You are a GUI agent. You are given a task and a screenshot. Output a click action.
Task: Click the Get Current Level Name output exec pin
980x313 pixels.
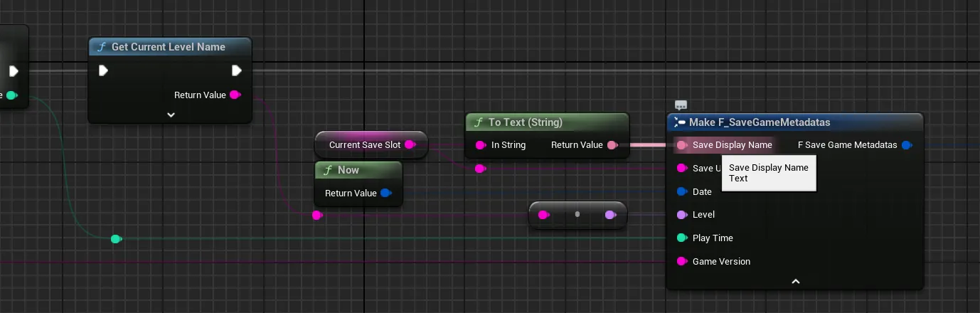pos(237,70)
